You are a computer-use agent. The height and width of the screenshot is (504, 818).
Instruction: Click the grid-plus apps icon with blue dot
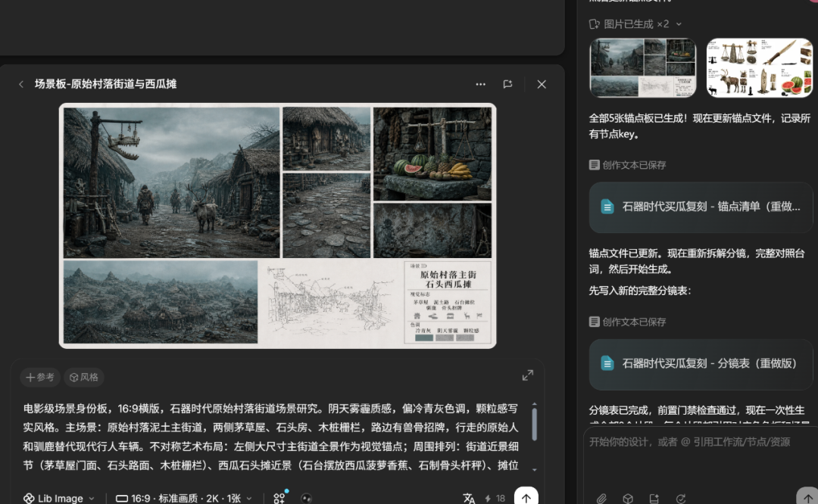click(x=279, y=498)
